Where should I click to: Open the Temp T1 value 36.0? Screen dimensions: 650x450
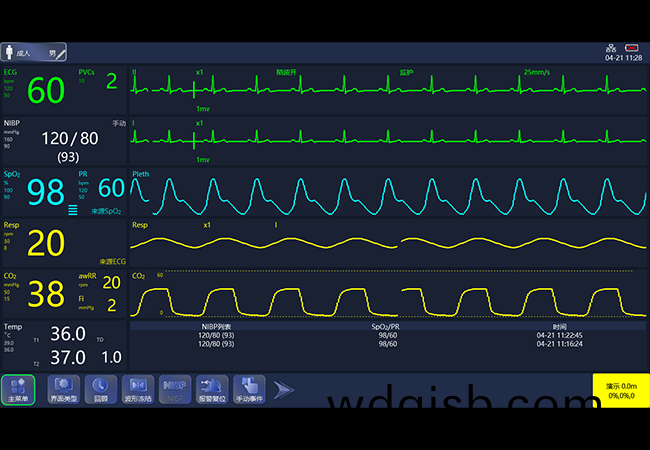pos(68,334)
